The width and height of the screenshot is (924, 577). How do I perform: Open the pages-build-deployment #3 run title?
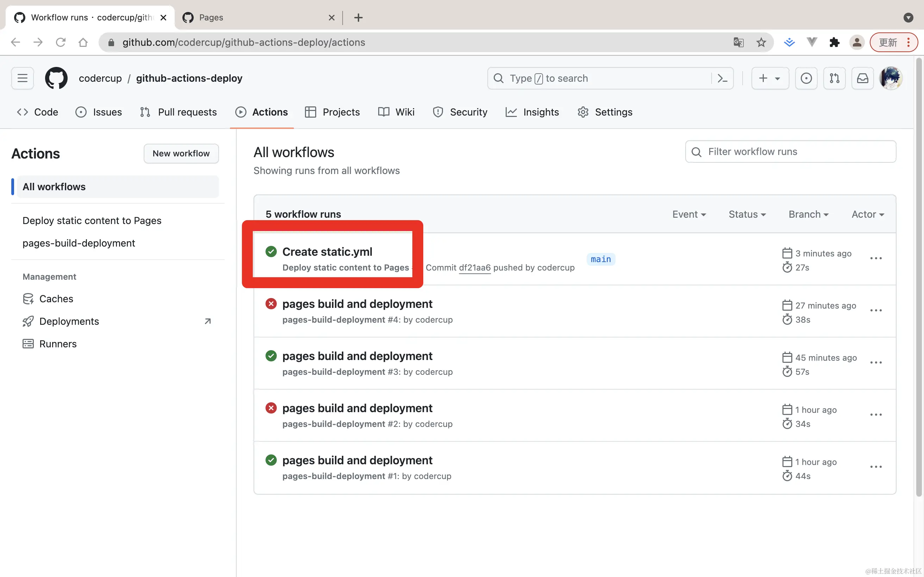pyautogui.click(x=357, y=356)
